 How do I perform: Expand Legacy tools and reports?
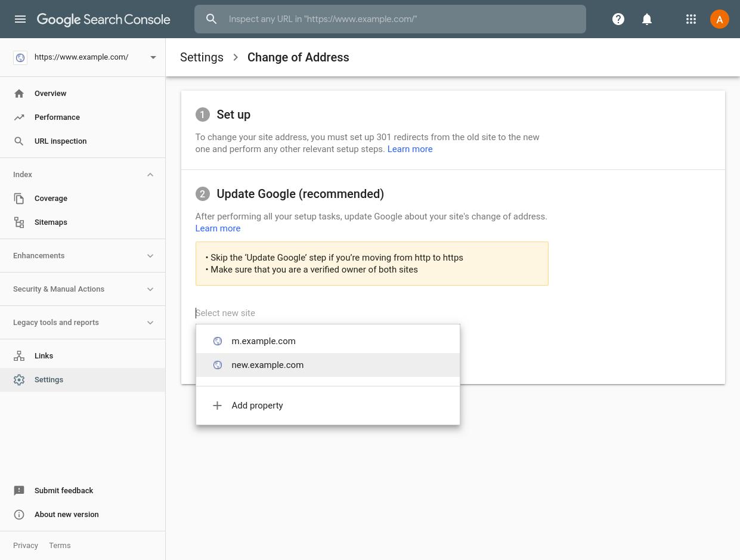pyautogui.click(x=150, y=323)
